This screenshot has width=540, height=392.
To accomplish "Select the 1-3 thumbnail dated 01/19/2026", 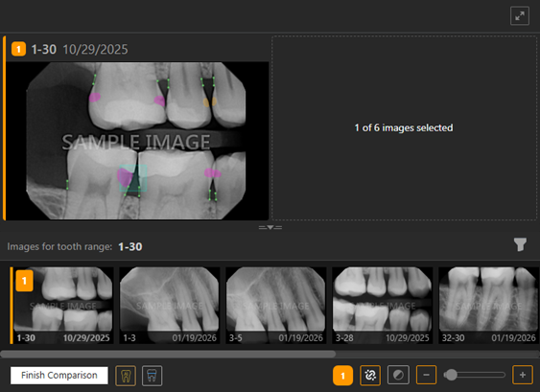I will (170, 306).
